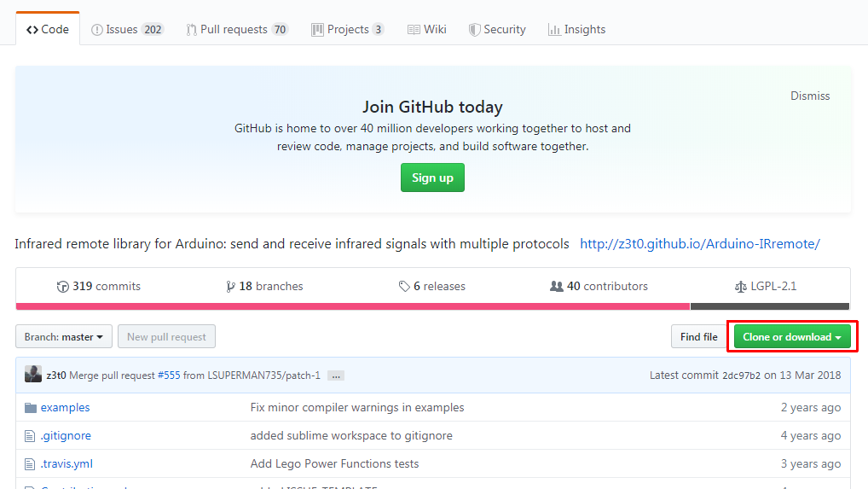The height and width of the screenshot is (489, 868).
Task: Click the commits clock icon
Action: tap(62, 286)
